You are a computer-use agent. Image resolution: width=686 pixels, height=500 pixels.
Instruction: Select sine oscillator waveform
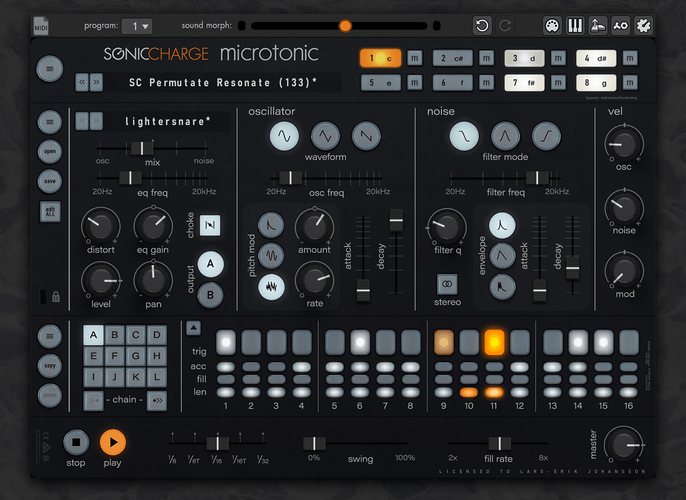point(284,136)
